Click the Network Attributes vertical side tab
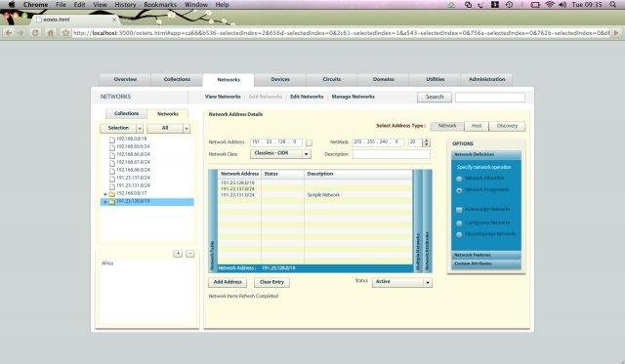Screen dimensions: 625x364 tap(428, 222)
